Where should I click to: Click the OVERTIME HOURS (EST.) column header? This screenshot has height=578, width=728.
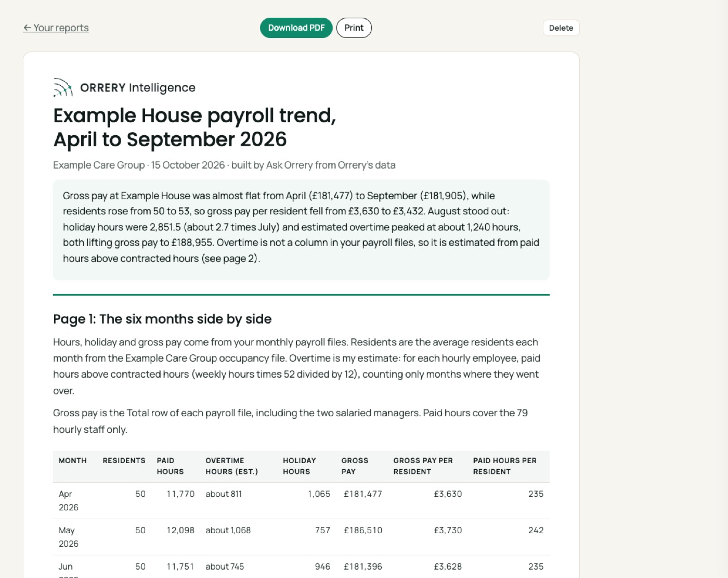231,466
